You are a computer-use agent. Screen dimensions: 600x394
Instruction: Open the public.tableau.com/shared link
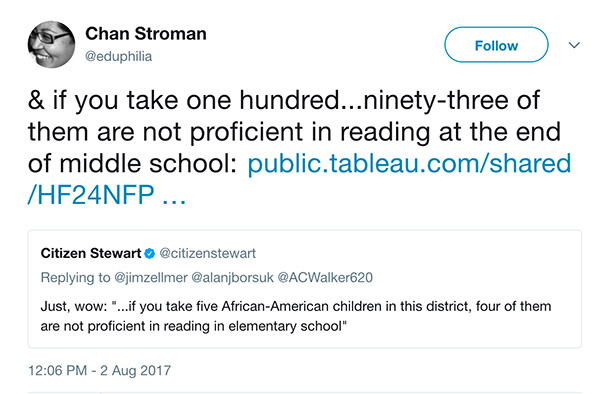tap(409, 164)
